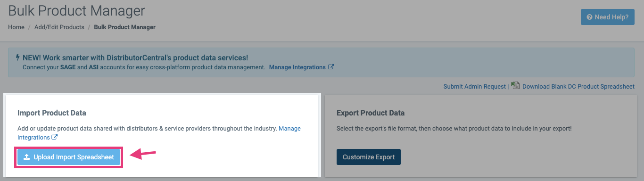
Task: Open the Submit Admin Request link
Action: tap(475, 86)
